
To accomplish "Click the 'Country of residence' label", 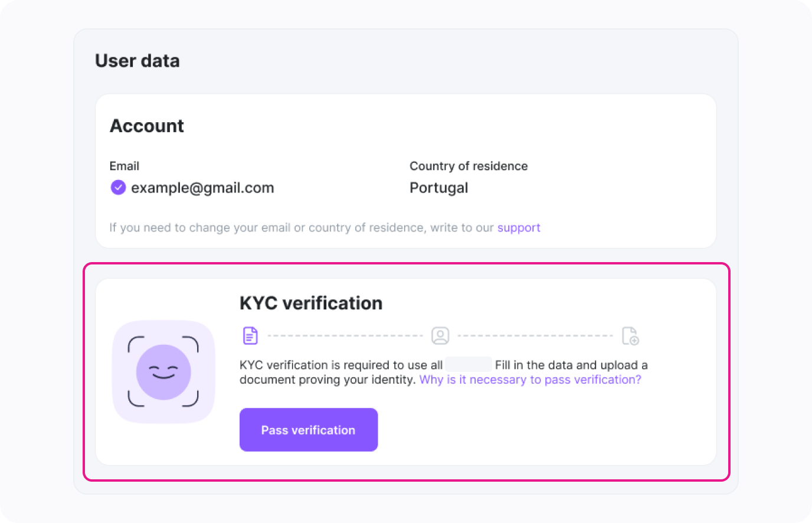I will (x=469, y=166).
